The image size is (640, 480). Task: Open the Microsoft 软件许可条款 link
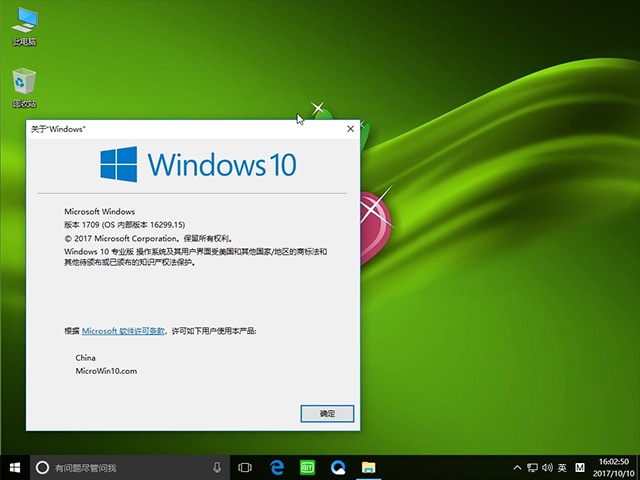[123, 331]
